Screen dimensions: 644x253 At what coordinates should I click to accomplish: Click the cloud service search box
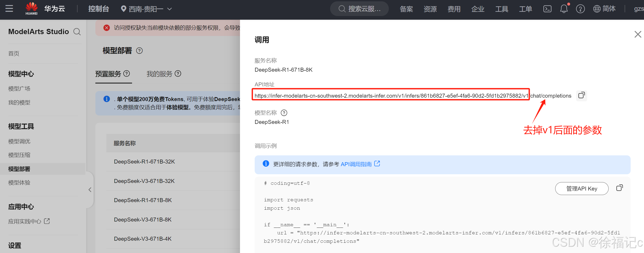[x=359, y=9]
